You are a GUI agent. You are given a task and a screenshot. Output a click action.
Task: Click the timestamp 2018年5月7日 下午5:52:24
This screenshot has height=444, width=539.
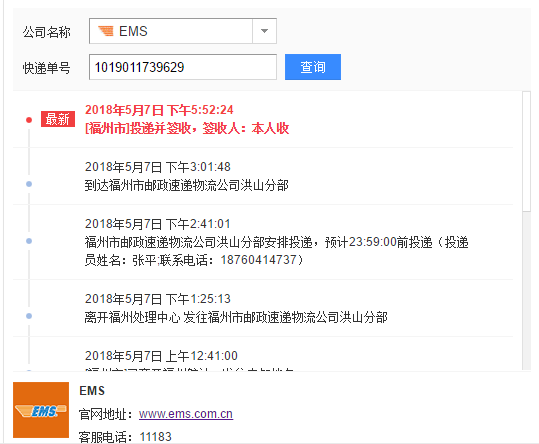(x=159, y=110)
